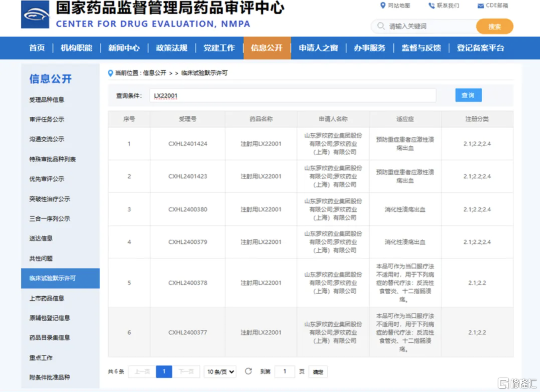Open 优先审评公示 in the sidebar
The image size is (540, 392).
coord(46,179)
